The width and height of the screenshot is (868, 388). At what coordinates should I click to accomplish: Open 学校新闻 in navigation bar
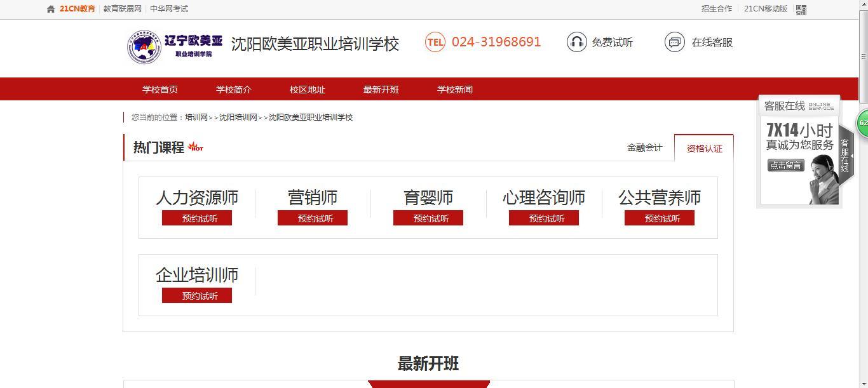pyautogui.click(x=455, y=90)
